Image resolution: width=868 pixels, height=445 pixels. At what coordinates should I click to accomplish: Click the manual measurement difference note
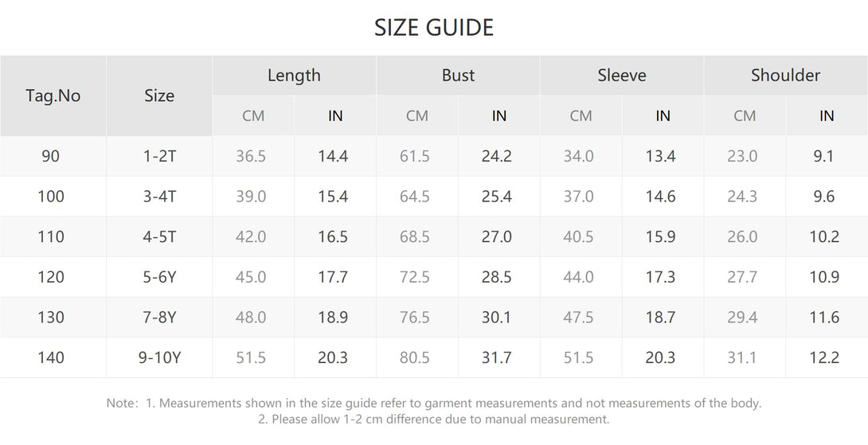pyautogui.click(x=434, y=419)
